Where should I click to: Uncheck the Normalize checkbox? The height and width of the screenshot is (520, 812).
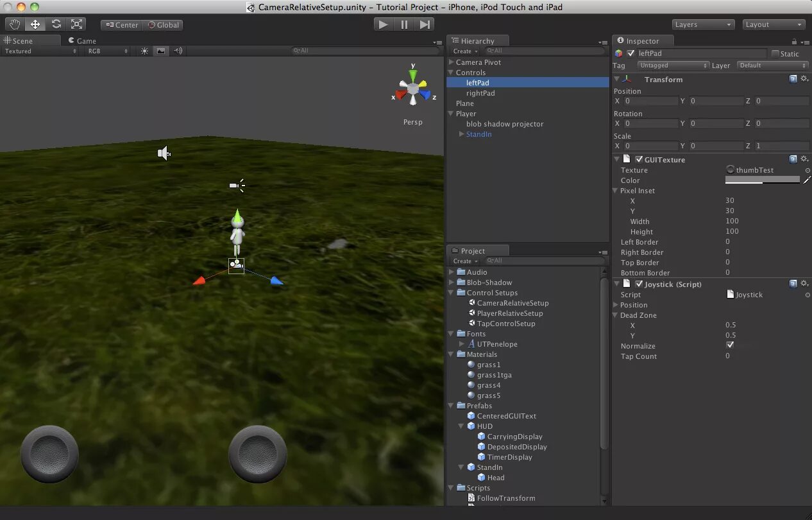tap(730, 345)
